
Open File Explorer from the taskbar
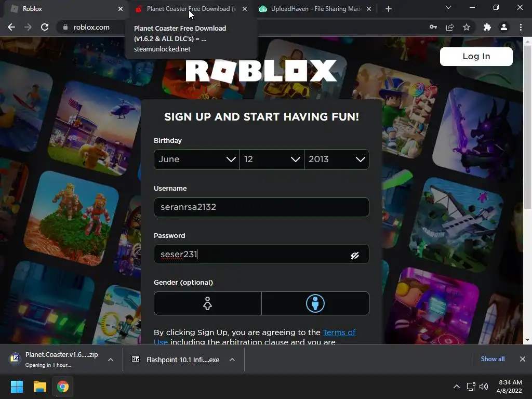click(x=39, y=387)
